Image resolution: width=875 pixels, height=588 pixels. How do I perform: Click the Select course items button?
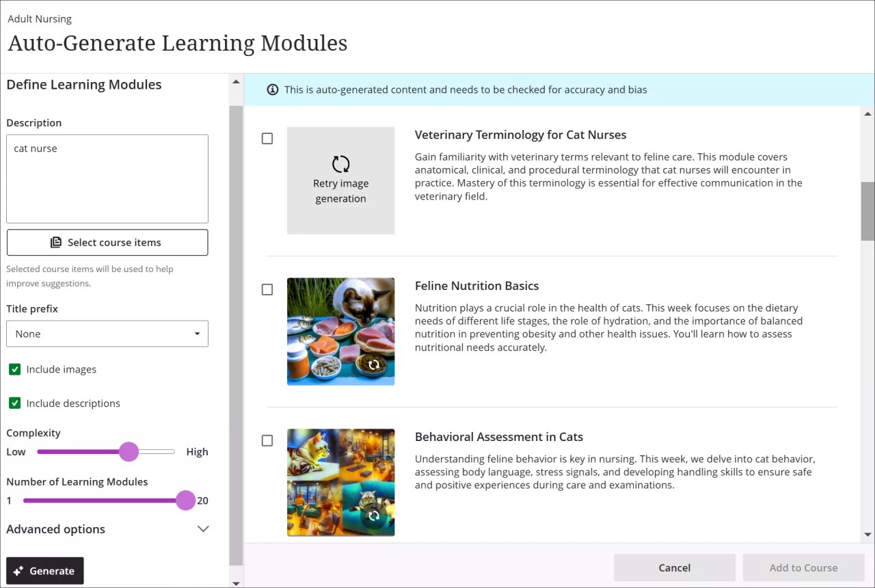click(x=107, y=242)
